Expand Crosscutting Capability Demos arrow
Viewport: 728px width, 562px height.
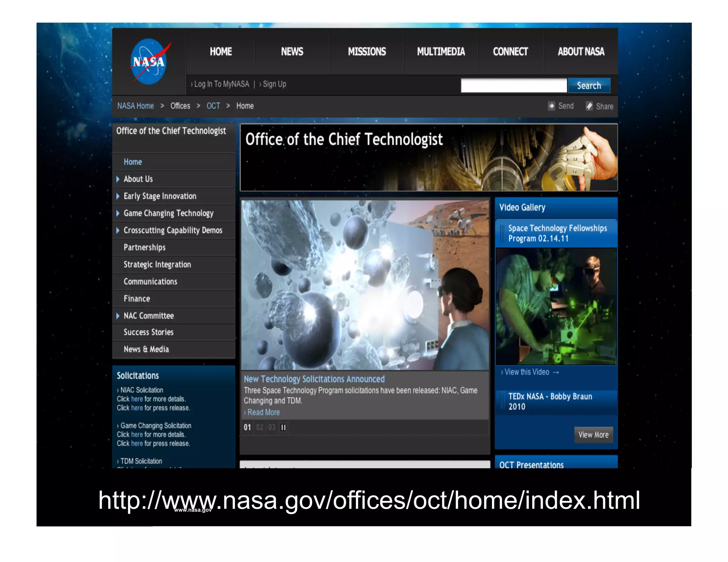(x=118, y=230)
